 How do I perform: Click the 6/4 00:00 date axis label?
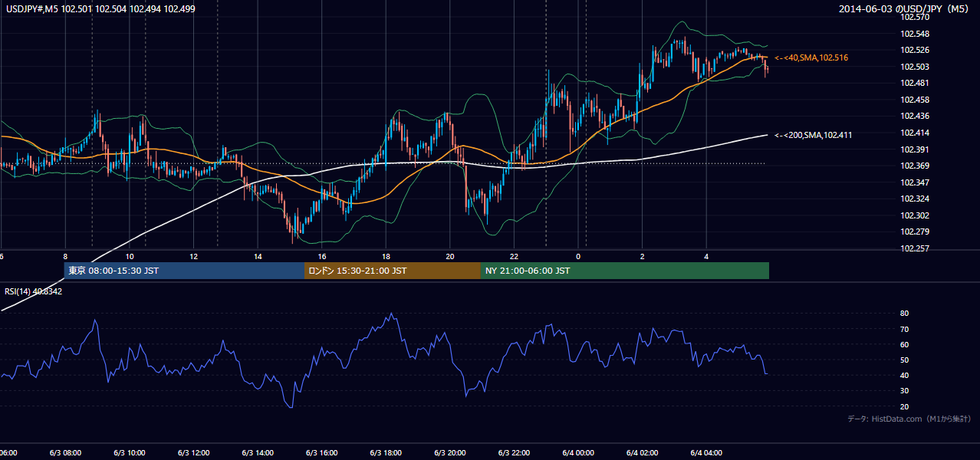coord(578,452)
